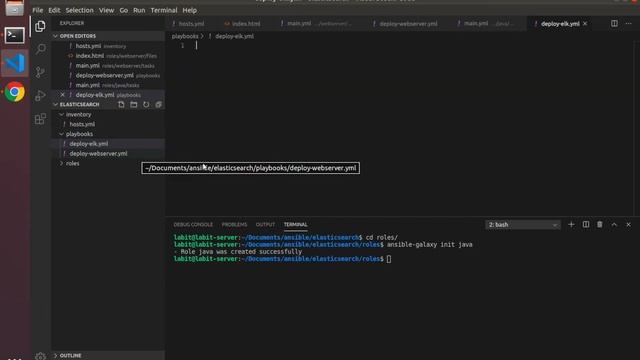Collapse all folders in explorer

point(158,104)
